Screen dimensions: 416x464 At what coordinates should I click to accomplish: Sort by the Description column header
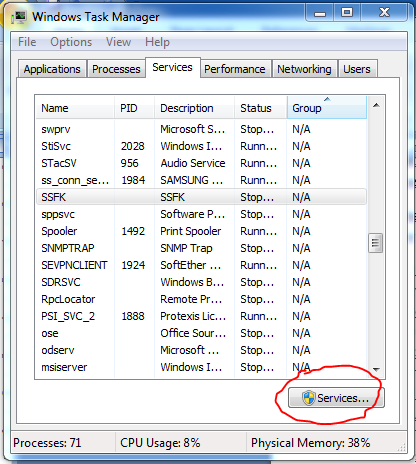coord(194,108)
